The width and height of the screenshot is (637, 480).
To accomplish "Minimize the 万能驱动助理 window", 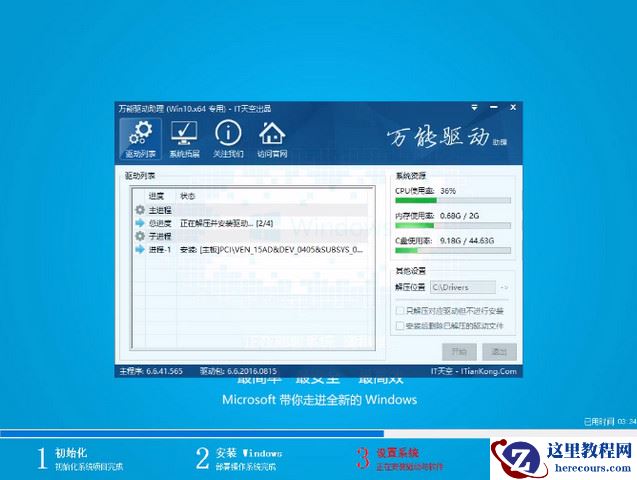I will point(494,108).
